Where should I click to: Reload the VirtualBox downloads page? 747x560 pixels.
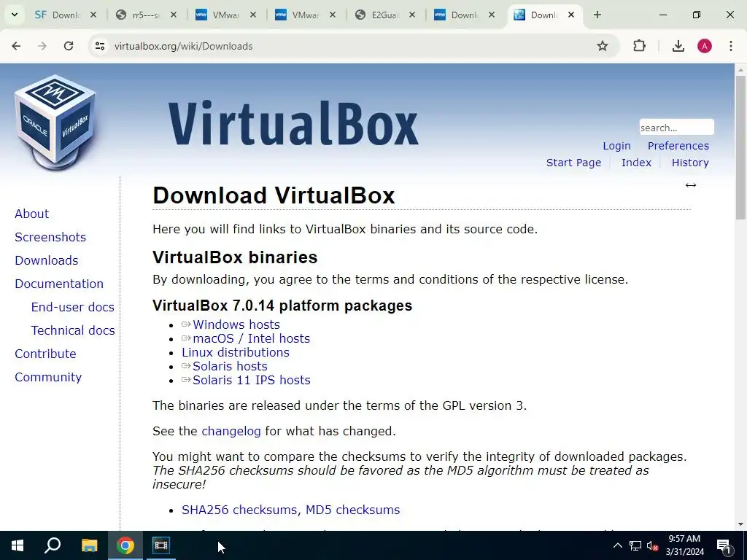[69, 46]
